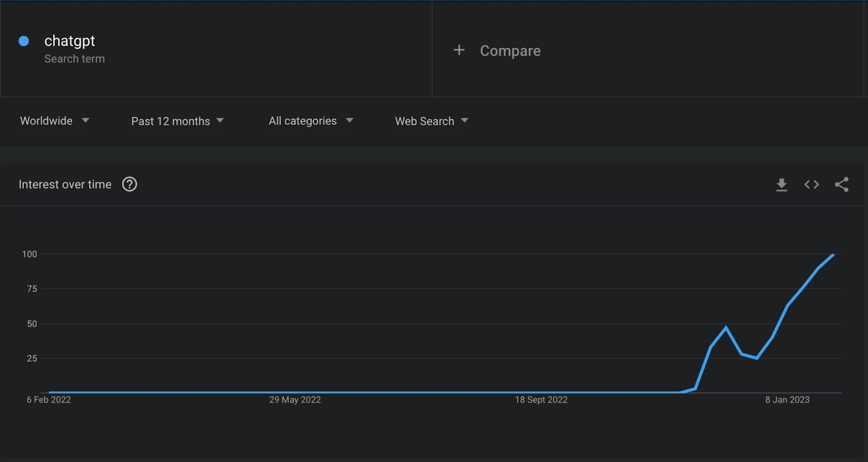Share the Interest over time chart
This screenshot has height=462, width=868.
click(841, 185)
